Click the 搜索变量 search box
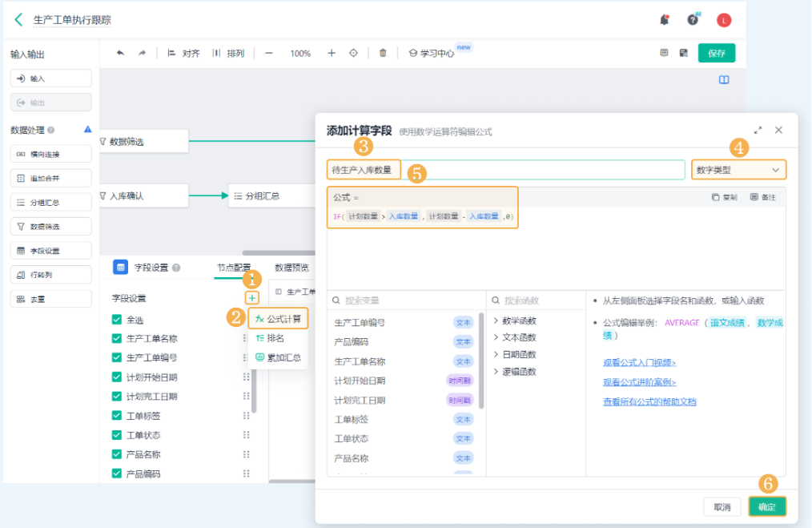This screenshot has height=528, width=812. [407, 300]
